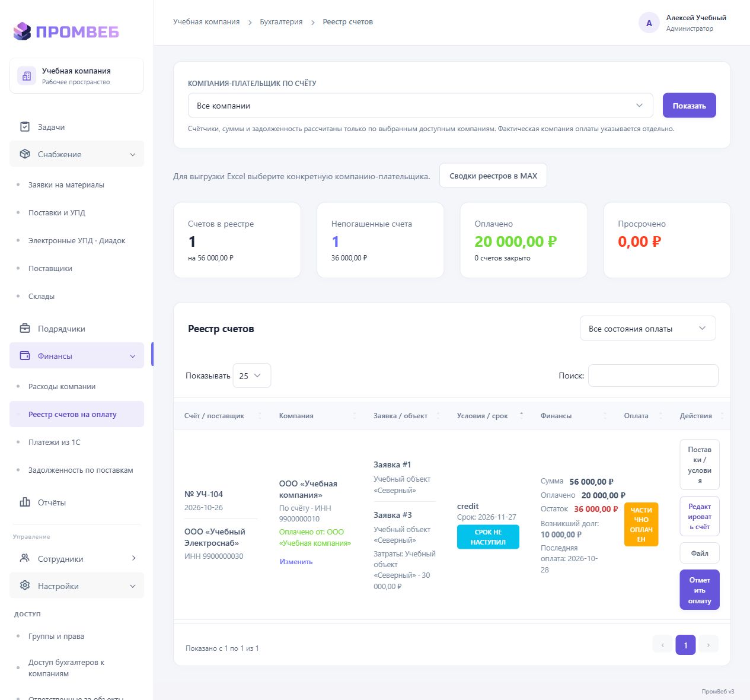Open Алексей Учебный profile name
The height and width of the screenshot is (700, 750).
tap(696, 18)
